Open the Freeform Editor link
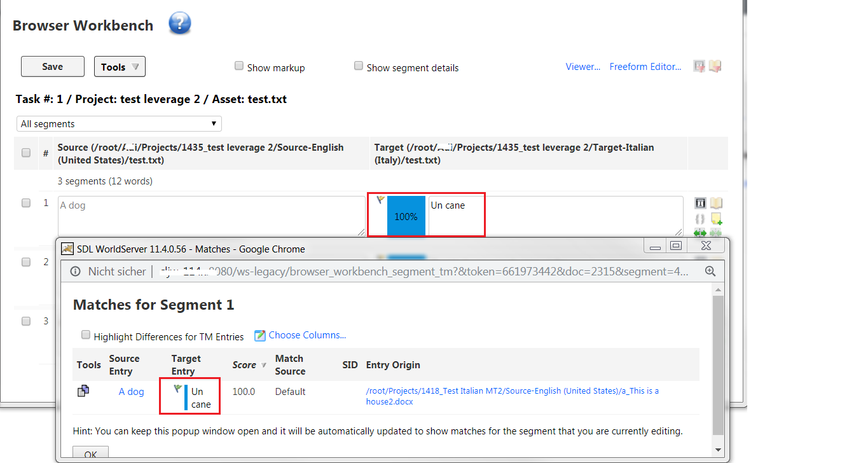The image size is (868, 463). (645, 67)
